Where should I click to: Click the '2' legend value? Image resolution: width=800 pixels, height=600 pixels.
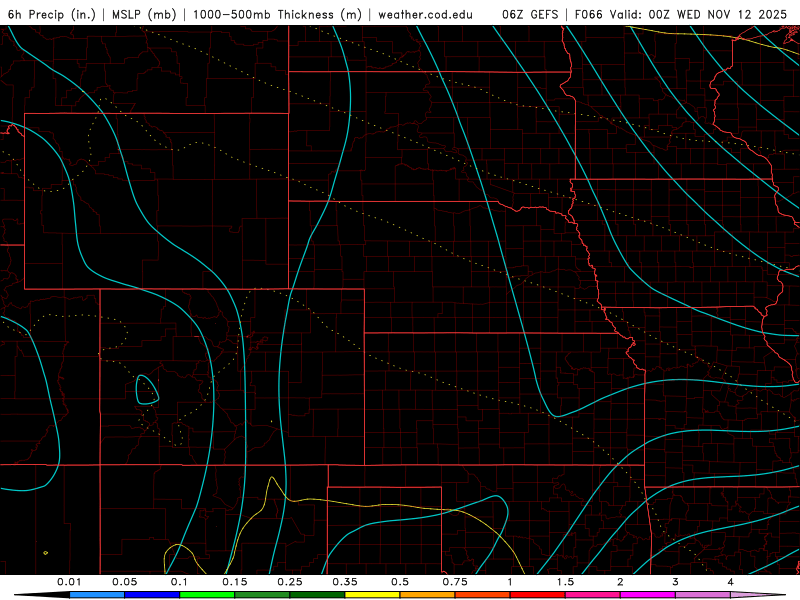[620, 582]
